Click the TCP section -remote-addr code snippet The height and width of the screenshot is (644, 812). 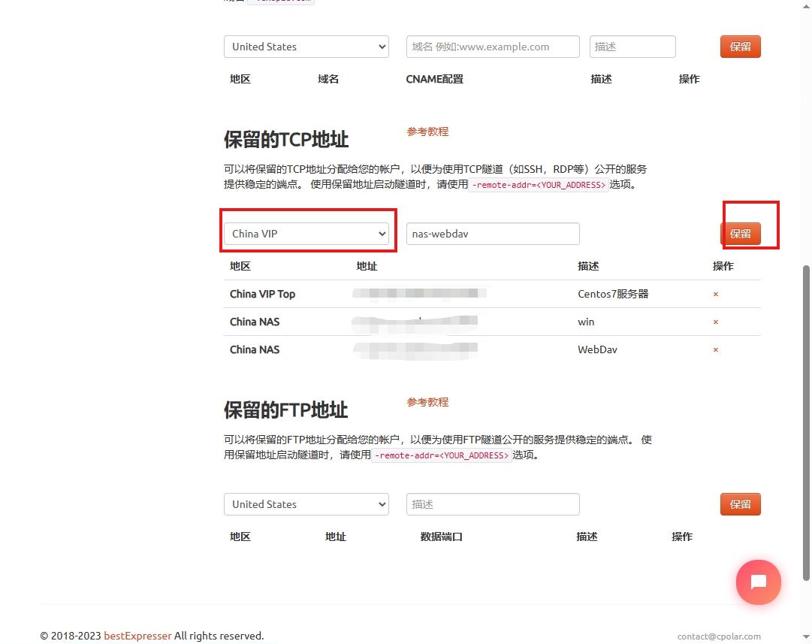[x=539, y=185]
